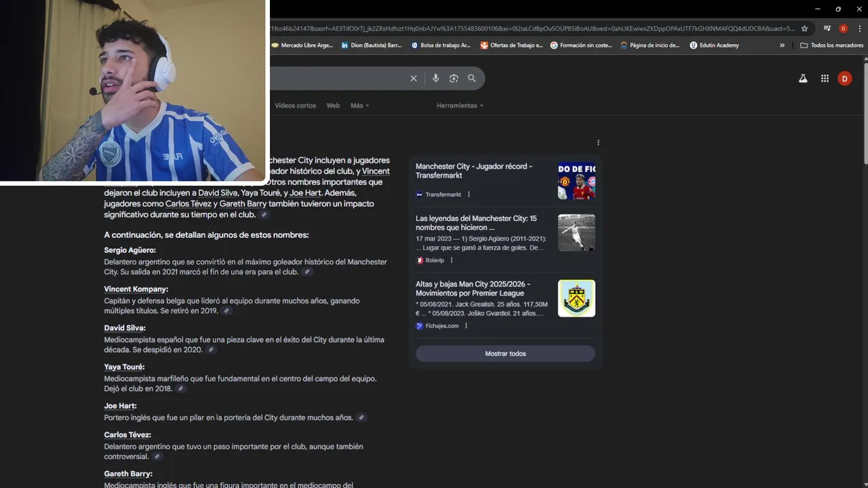Open Google Lens image search
The width and height of the screenshot is (868, 488).
(x=454, y=79)
